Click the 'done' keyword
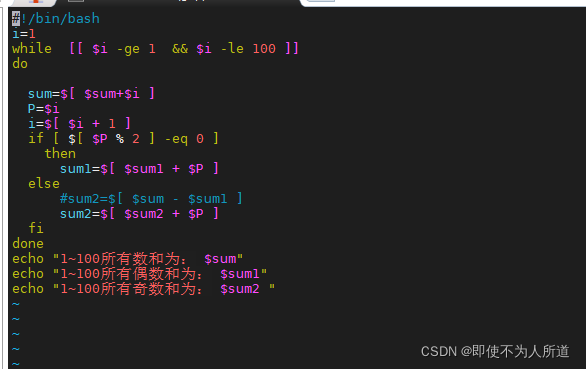 pos(28,244)
